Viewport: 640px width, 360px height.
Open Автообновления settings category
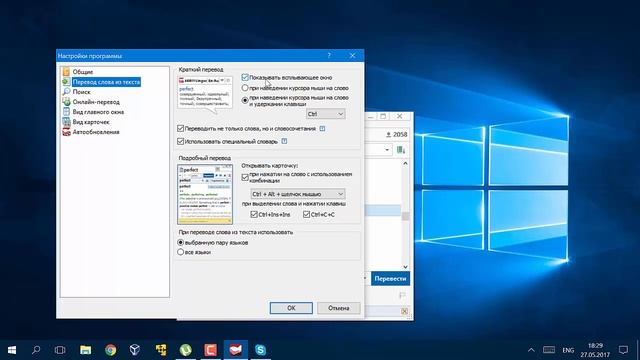pyautogui.click(x=96, y=132)
